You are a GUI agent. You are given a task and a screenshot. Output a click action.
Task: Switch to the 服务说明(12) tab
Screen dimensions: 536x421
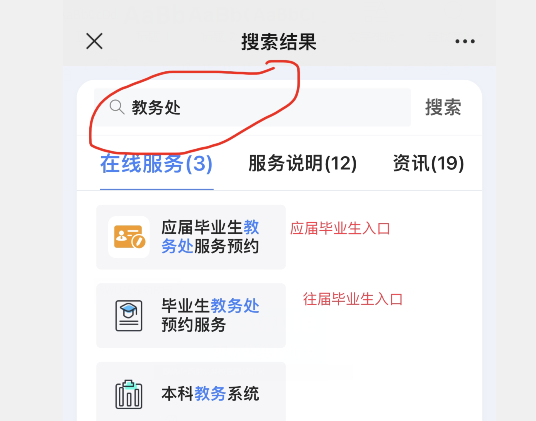(302, 163)
